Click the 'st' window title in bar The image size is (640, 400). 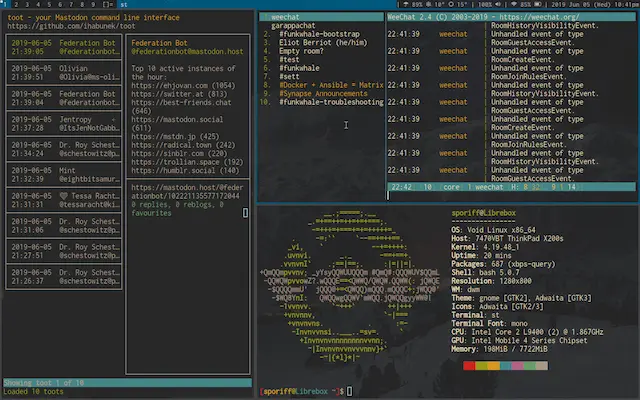124,4
